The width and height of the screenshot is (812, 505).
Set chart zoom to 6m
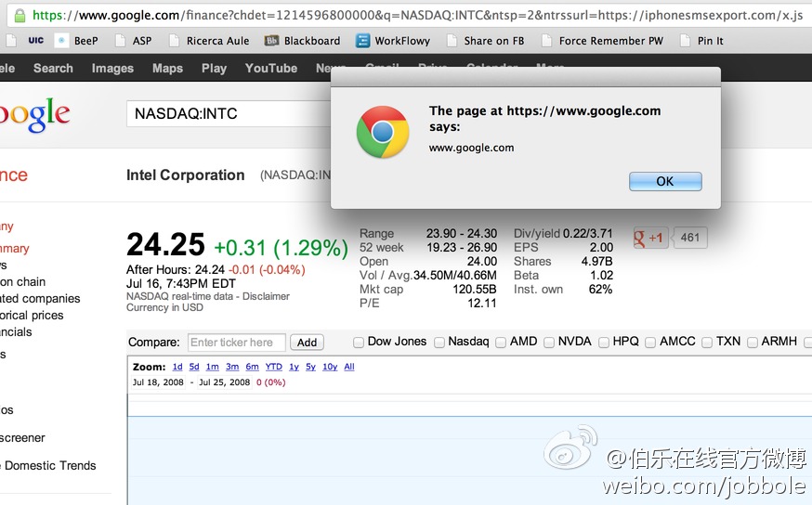252,367
